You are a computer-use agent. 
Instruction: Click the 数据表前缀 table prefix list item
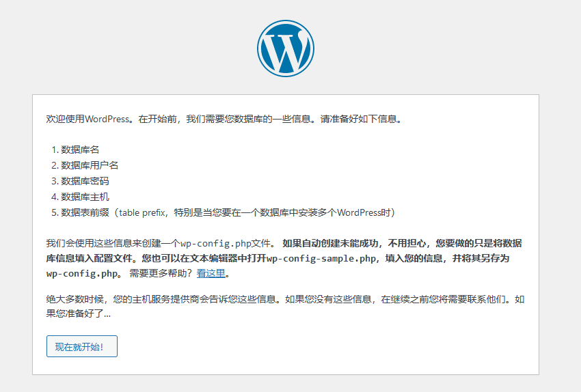tap(228, 212)
